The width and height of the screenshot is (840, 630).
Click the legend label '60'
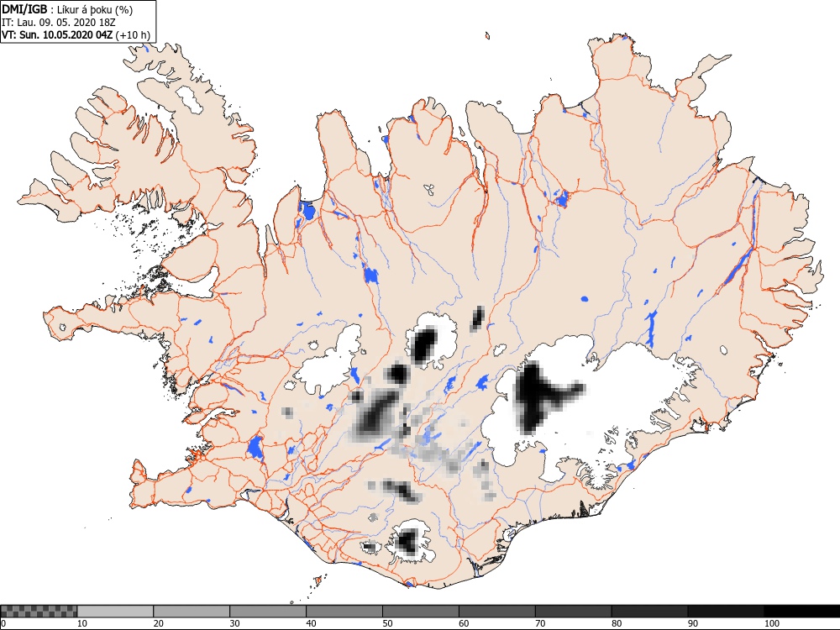pos(464,623)
